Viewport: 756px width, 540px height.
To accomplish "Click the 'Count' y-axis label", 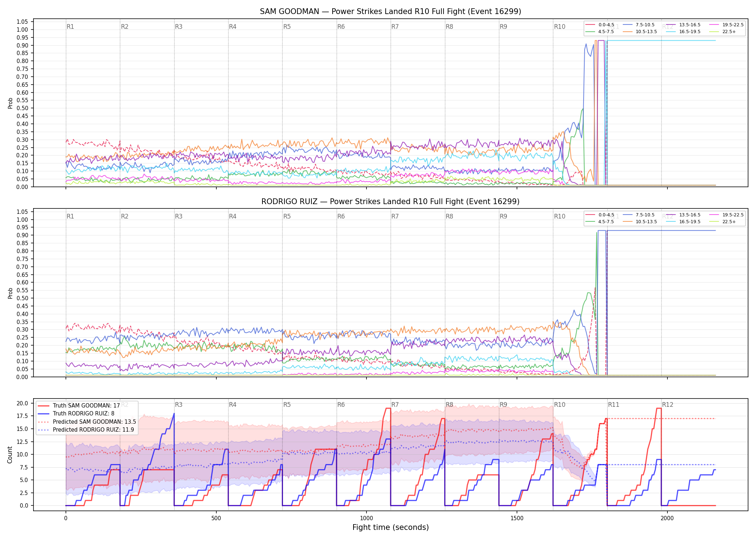I will click(10, 455).
